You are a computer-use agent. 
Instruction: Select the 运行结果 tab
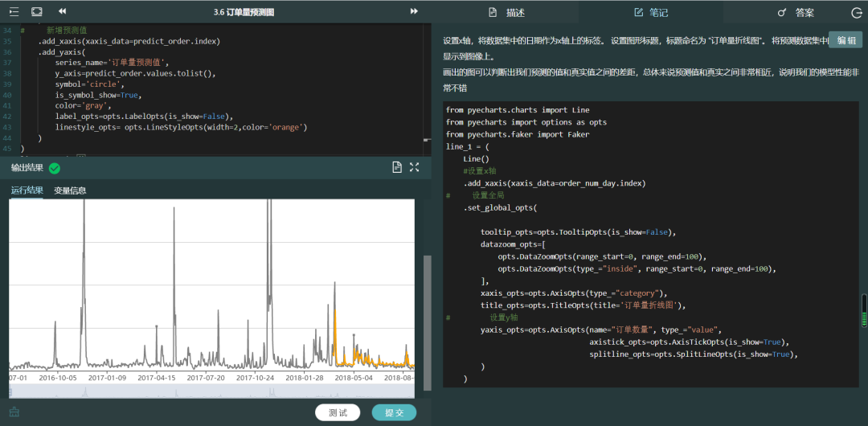click(x=27, y=190)
